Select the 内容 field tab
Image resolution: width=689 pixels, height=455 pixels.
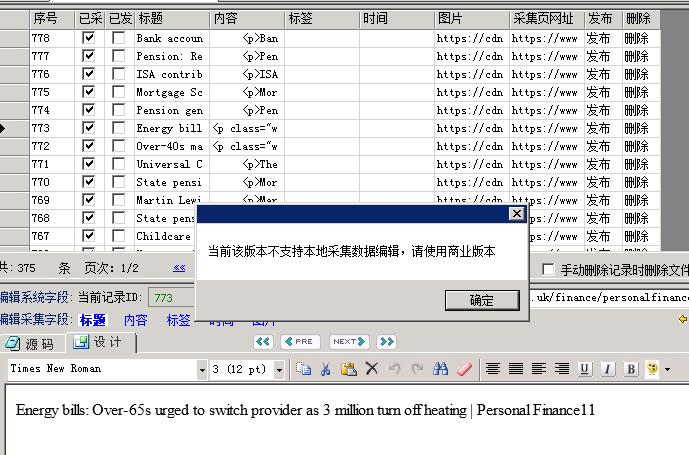136,320
